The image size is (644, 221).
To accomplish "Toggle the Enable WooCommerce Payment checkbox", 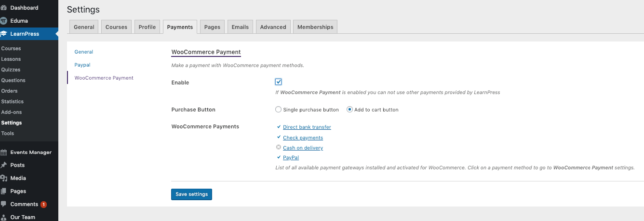I will [279, 82].
